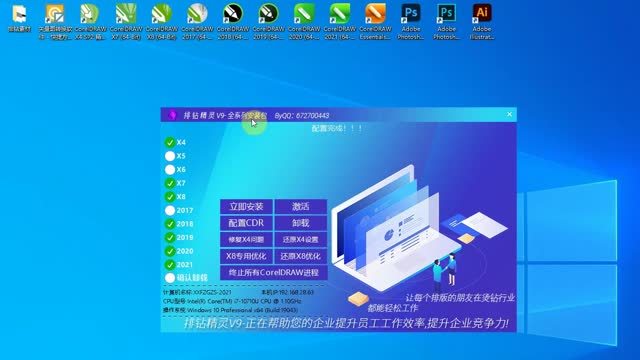Click the CPU型号 Intel Core i7-10710U line
Image resolution: width=640 pixels, height=360 pixels.
click(232, 301)
